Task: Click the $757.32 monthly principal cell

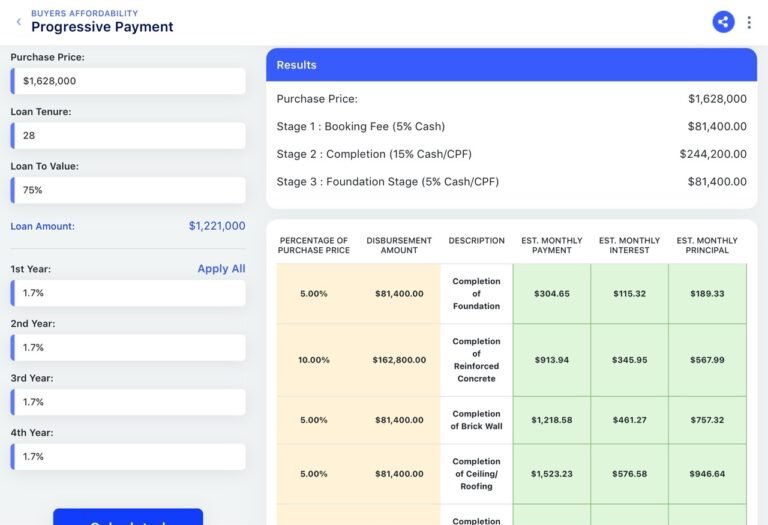Action: point(707,420)
